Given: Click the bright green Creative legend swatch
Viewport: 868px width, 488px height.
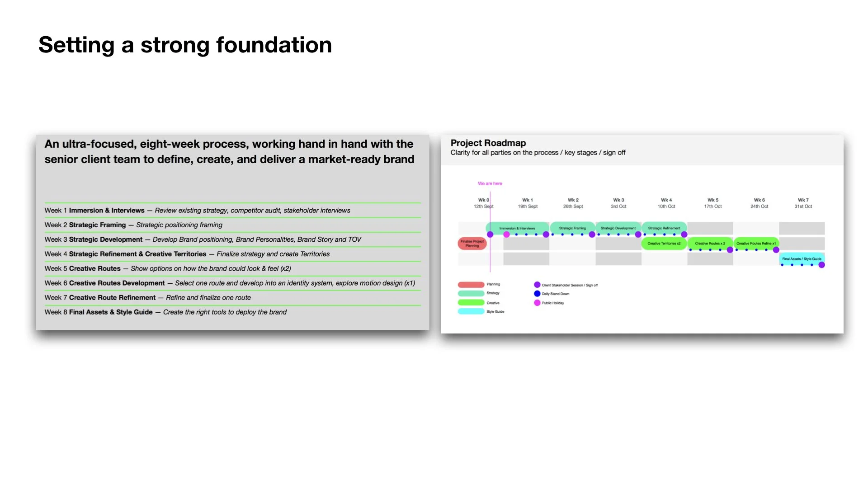Looking at the screenshot, I should point(471,302).
